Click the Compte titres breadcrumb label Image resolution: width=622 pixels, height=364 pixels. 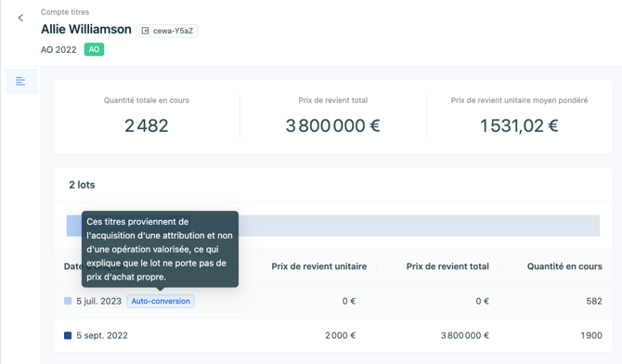pos(65,12)
